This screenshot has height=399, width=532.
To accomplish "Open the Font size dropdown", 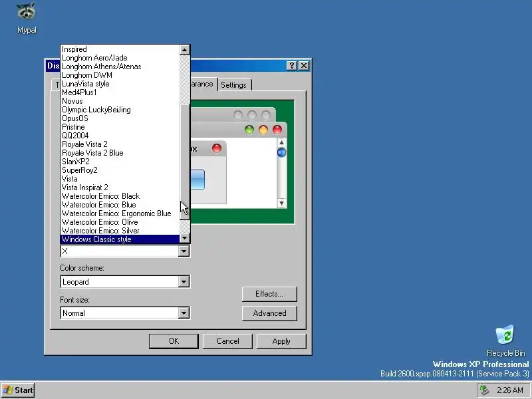I will [x=184, y=313].
